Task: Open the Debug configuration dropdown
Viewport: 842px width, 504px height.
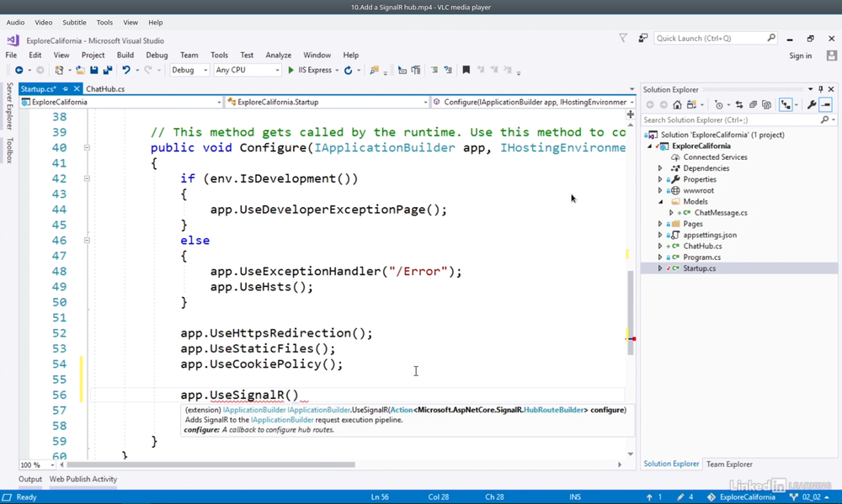Action: point(189,71)
